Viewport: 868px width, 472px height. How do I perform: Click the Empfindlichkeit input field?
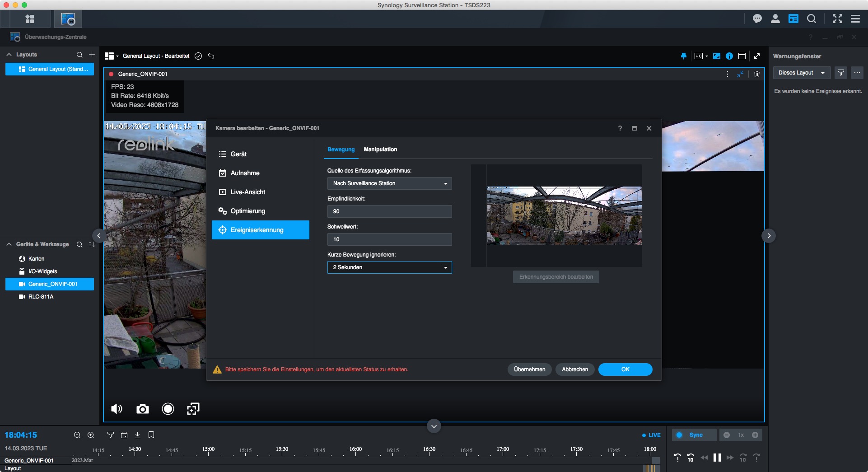pyautogui.click(x=389, y=211)
